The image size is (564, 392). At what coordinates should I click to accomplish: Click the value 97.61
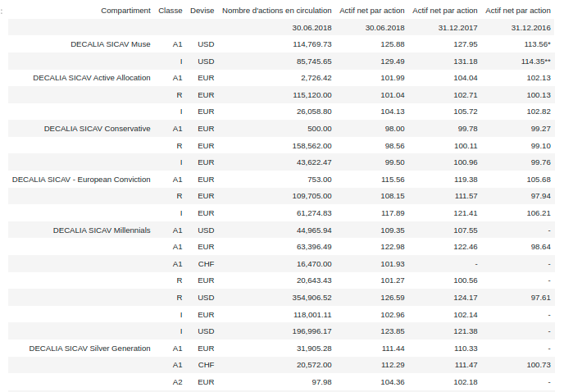coord(540,298)
